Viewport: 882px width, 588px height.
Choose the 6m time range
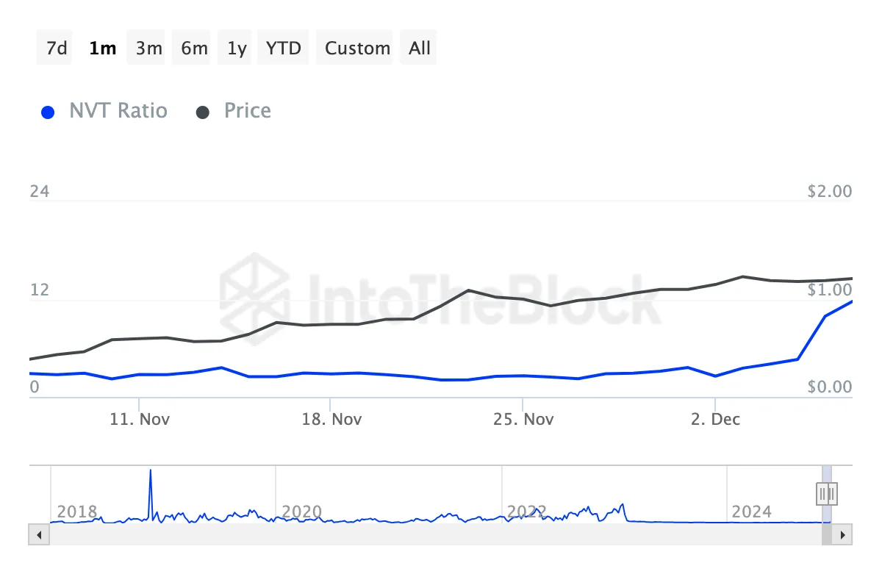point(194,49)
